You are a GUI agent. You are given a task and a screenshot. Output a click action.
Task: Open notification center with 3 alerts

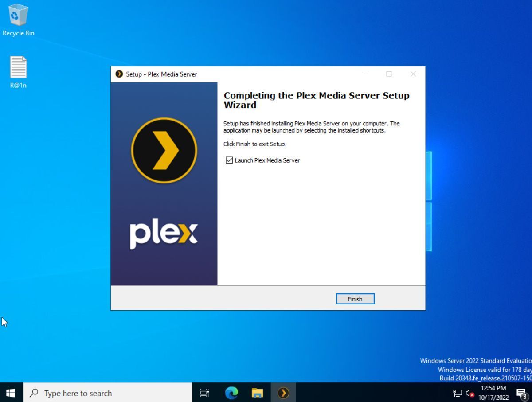pyautogui.click(x=522, y=393)
